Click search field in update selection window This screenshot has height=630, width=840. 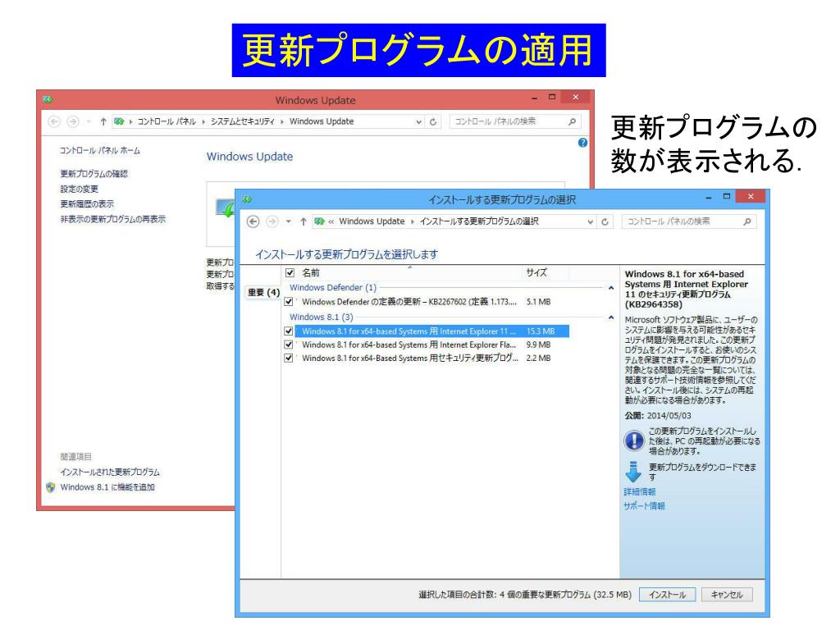(688, 221)
